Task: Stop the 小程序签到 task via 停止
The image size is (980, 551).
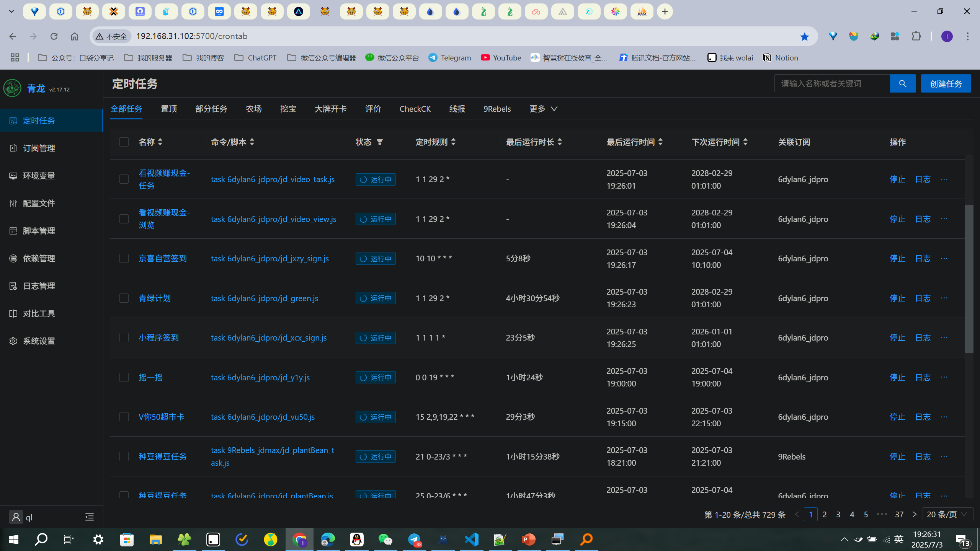Action: click(x=897, y=337)
